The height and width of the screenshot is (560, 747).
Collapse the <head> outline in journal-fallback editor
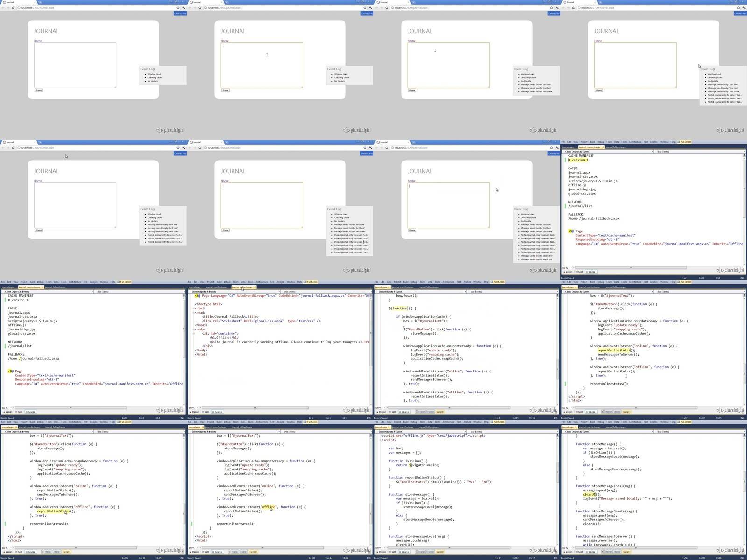(193, 313)
